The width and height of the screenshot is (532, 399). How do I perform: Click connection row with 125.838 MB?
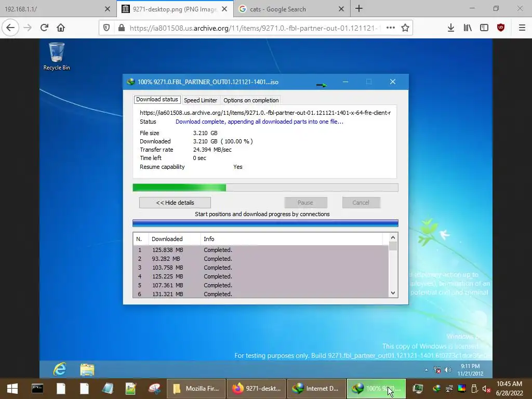coord(261,250)
